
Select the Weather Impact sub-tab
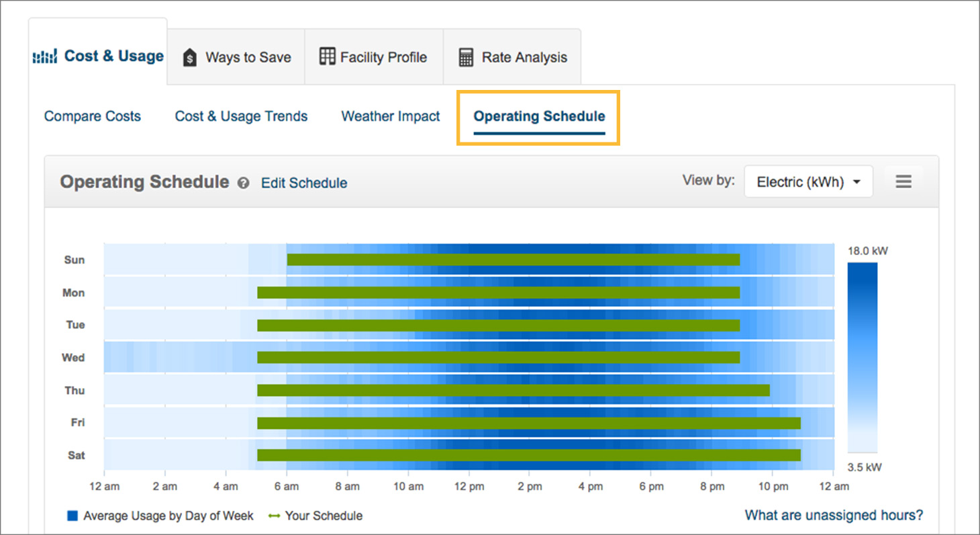coord(391,116)
